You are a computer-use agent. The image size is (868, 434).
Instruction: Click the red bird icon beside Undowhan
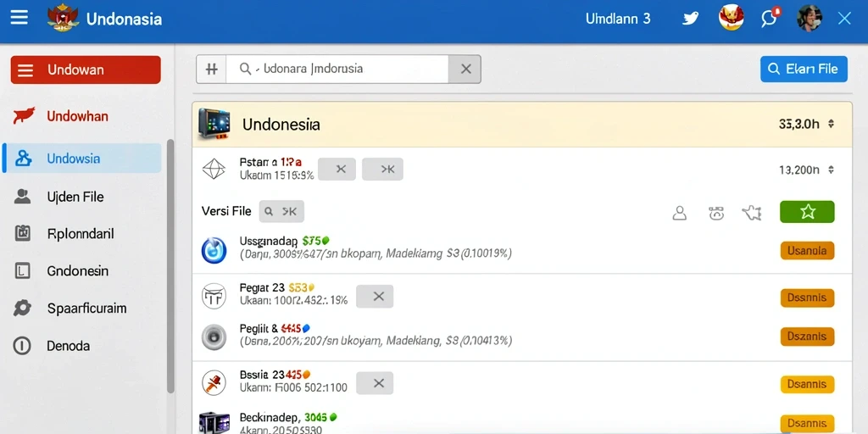pyautogui.click(x=24, y=115)
